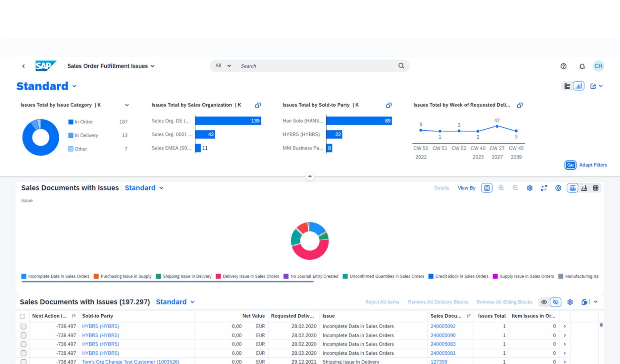620x364 pixels.
Task: Enter full screen using the expand icon
Action: click(x=543, y=188)
